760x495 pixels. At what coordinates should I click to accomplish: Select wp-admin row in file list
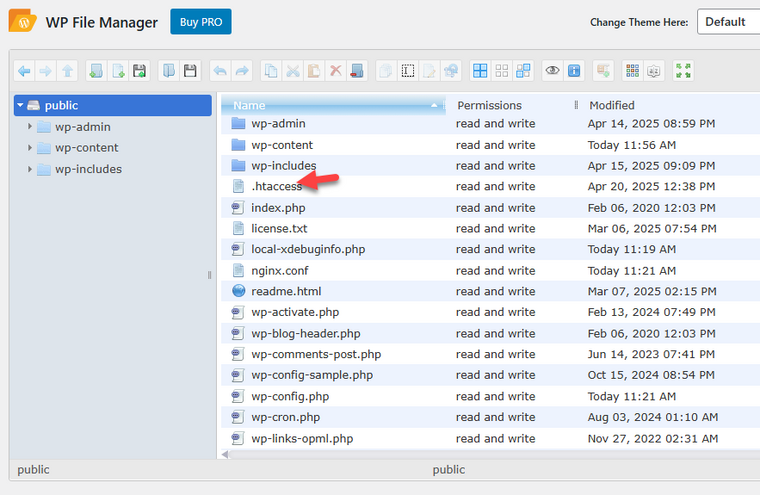[x=491, y=124]
